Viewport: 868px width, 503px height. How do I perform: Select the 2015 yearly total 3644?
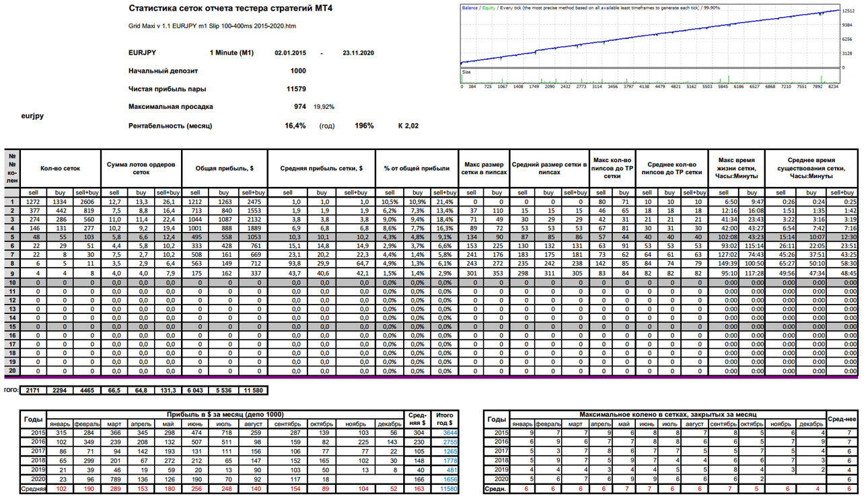[x=445, y=432]
